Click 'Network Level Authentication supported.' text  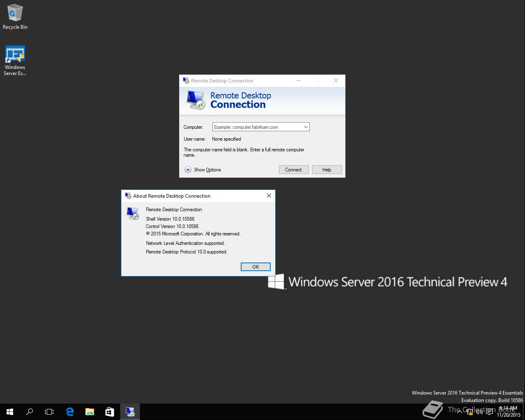pos(185,243)
